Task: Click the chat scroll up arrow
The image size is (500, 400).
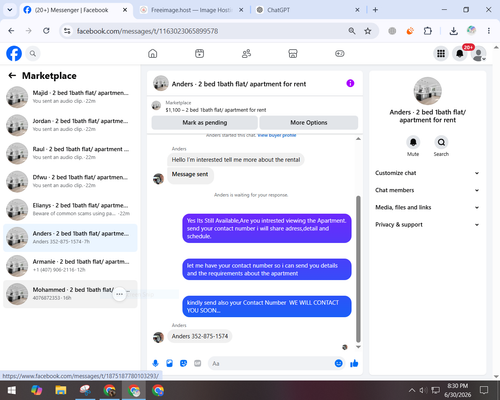Action: [358, 139]
